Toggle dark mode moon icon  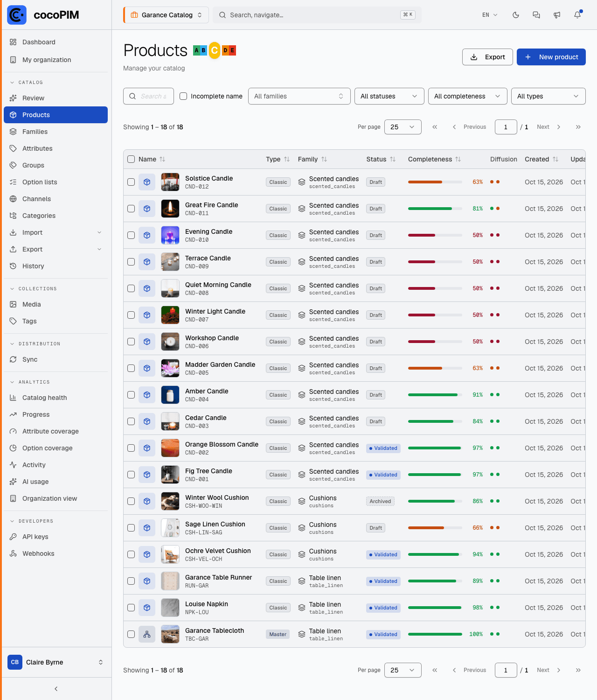516,15
